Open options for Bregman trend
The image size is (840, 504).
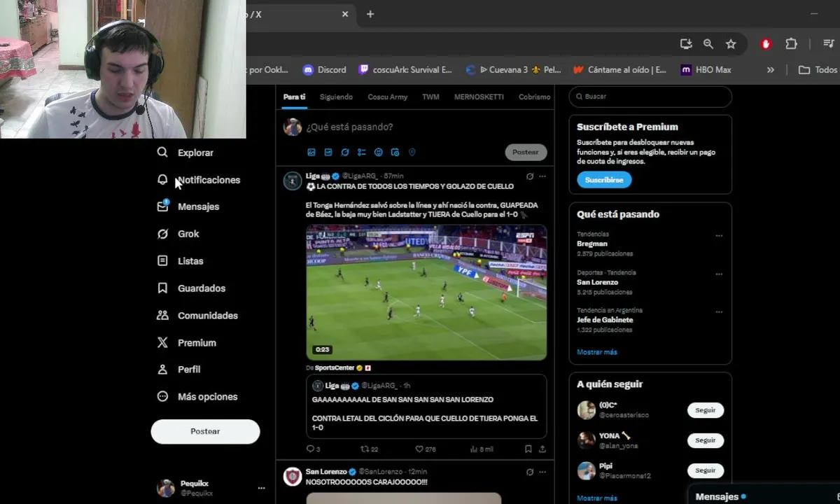719,236
